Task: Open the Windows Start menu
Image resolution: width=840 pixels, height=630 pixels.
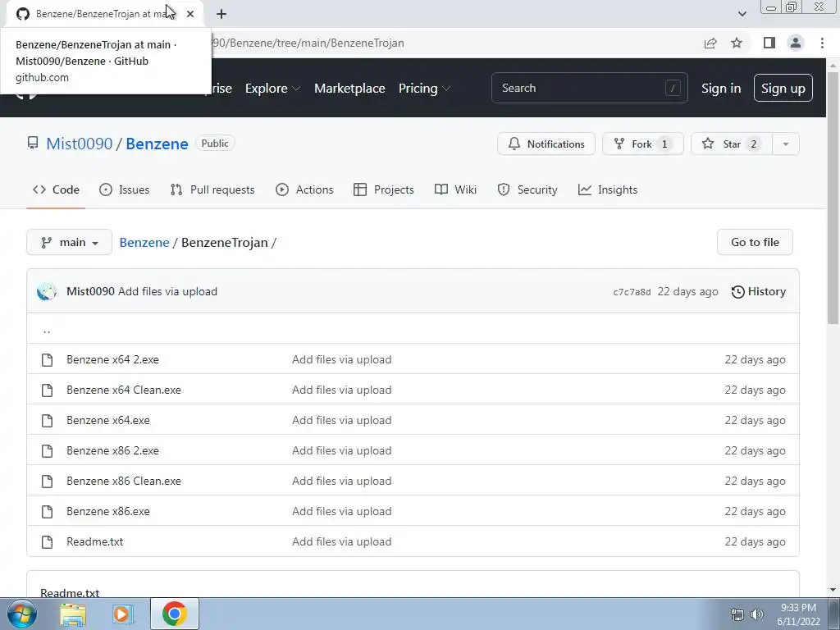Action: point(21,614)
